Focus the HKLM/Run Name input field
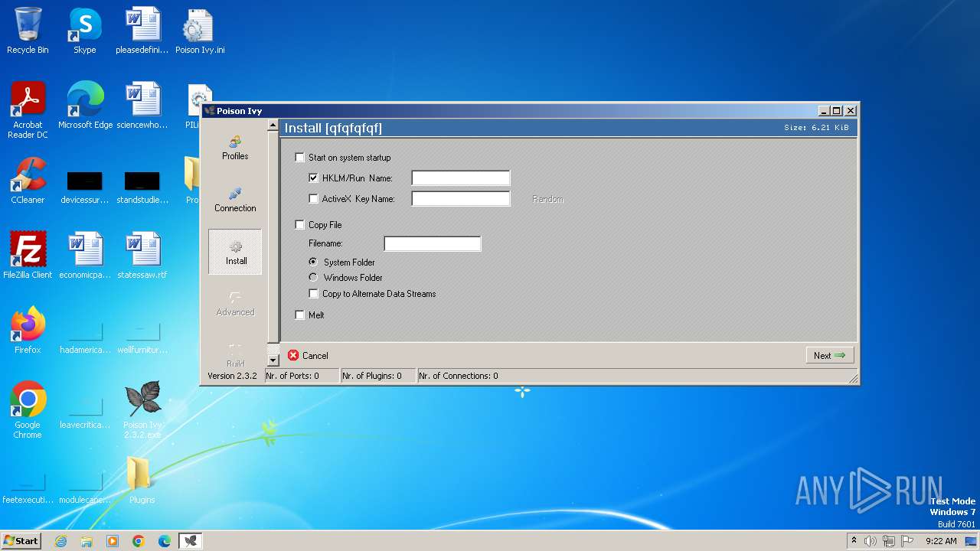 tap(460, 178)
